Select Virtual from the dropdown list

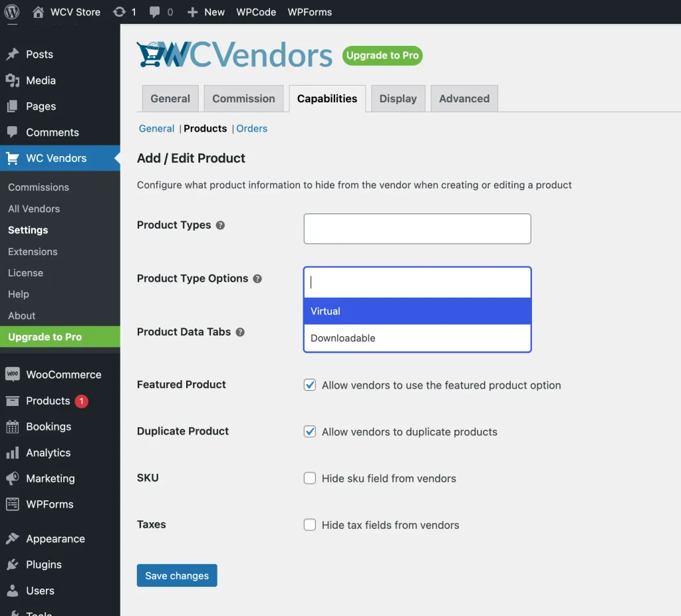point(418,311)
